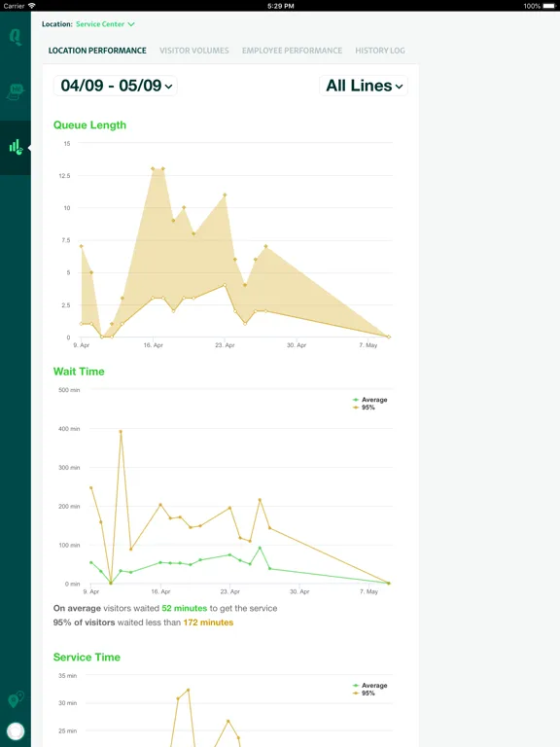
Task: Tap the Wi-Fi indicator in status bar
Action: pos(32,6)
